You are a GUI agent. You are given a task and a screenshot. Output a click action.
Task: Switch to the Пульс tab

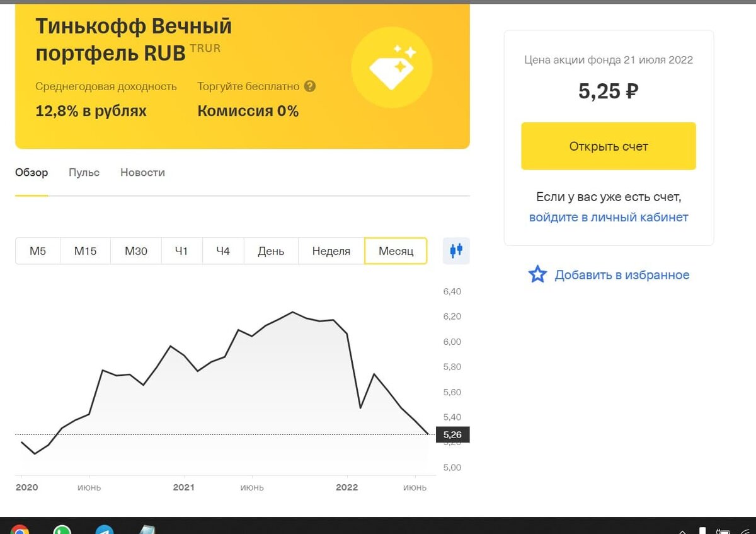point(83,172)
